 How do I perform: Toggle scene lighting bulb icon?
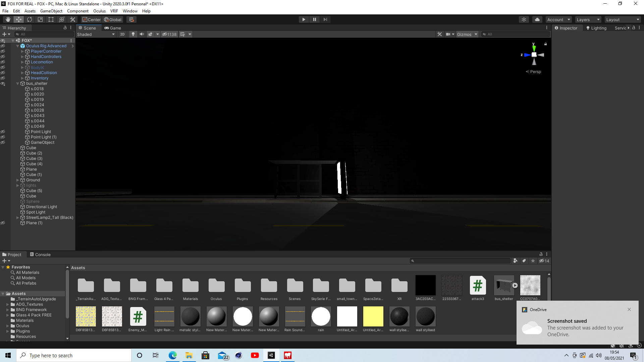[x=133, y=34]
